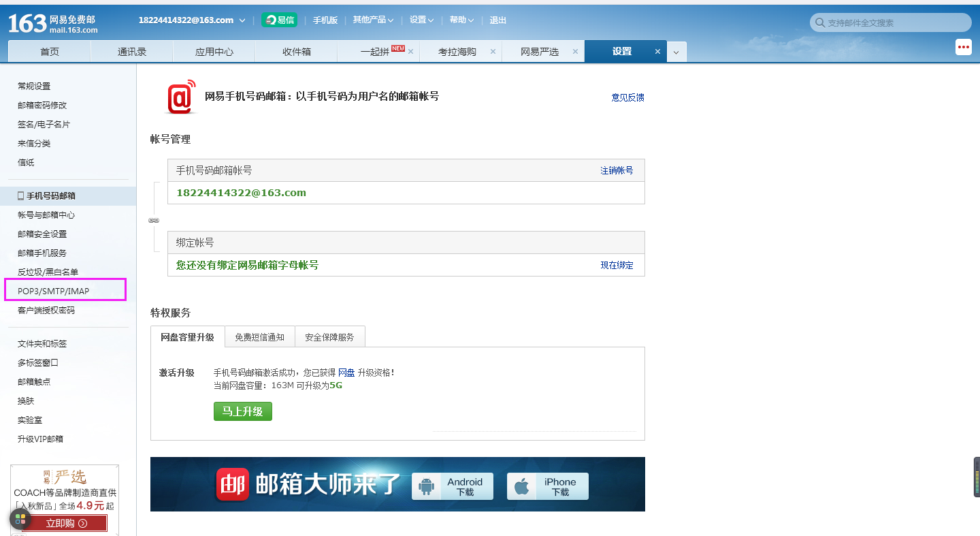Screen dimensions: 980x536
Task: Close the 一起拼 tab
Action: click(411, 52)
